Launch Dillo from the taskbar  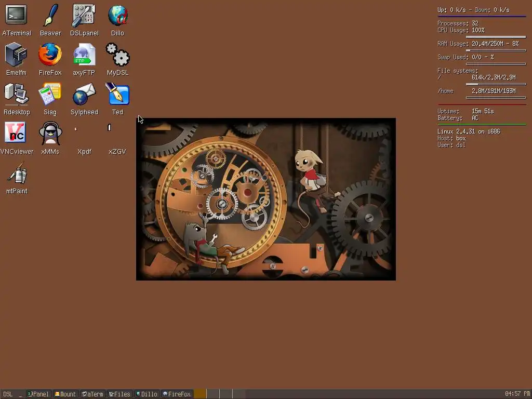tap(147, 394)
